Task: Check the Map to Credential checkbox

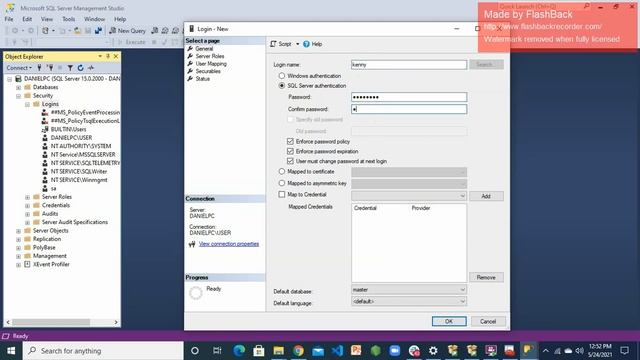Action: pos(282,194)
